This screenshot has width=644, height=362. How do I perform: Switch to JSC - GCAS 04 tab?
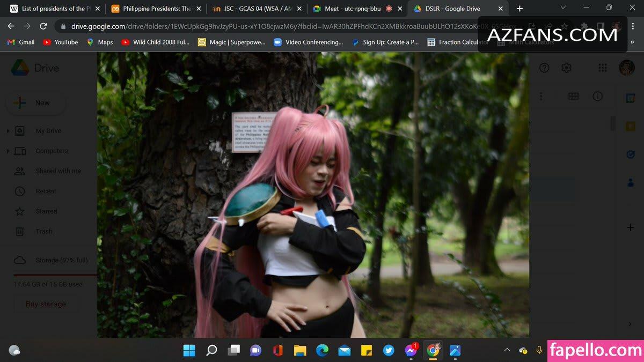255,9
